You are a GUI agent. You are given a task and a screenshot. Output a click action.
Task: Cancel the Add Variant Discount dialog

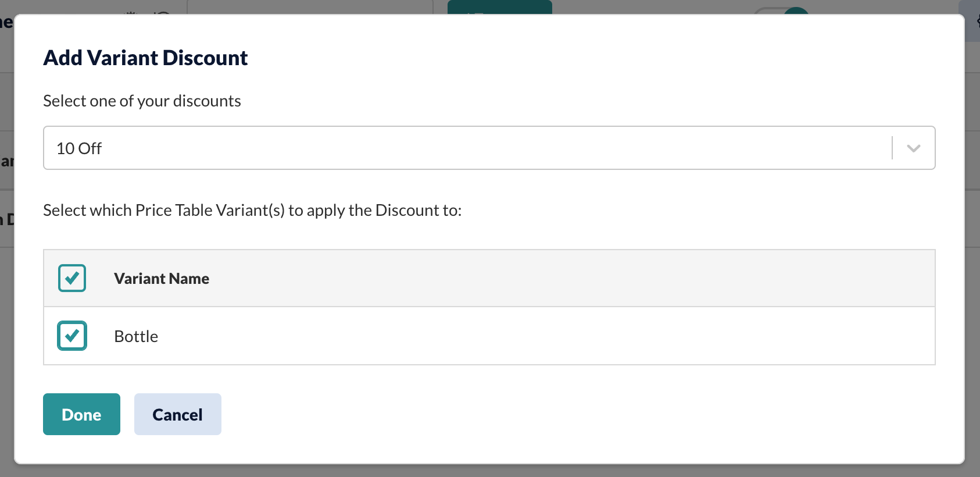[x=178, y=414]
